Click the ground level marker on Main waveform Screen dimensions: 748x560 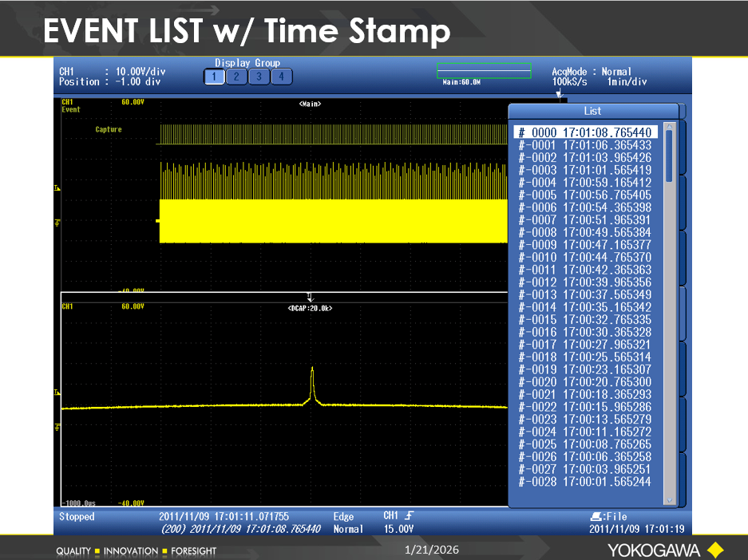(57, 223)
